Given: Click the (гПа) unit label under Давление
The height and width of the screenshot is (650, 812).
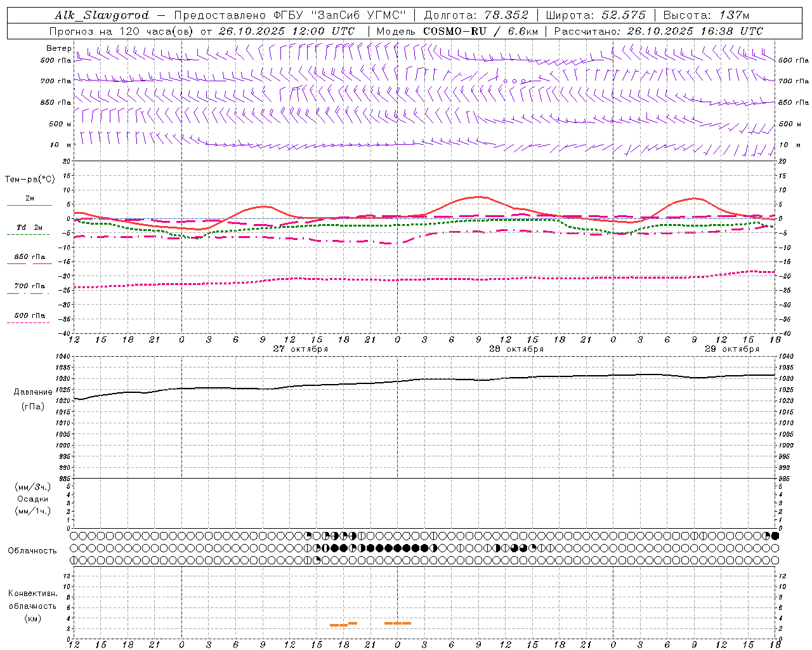Looking at the screenshot, I should click(33, 406).
